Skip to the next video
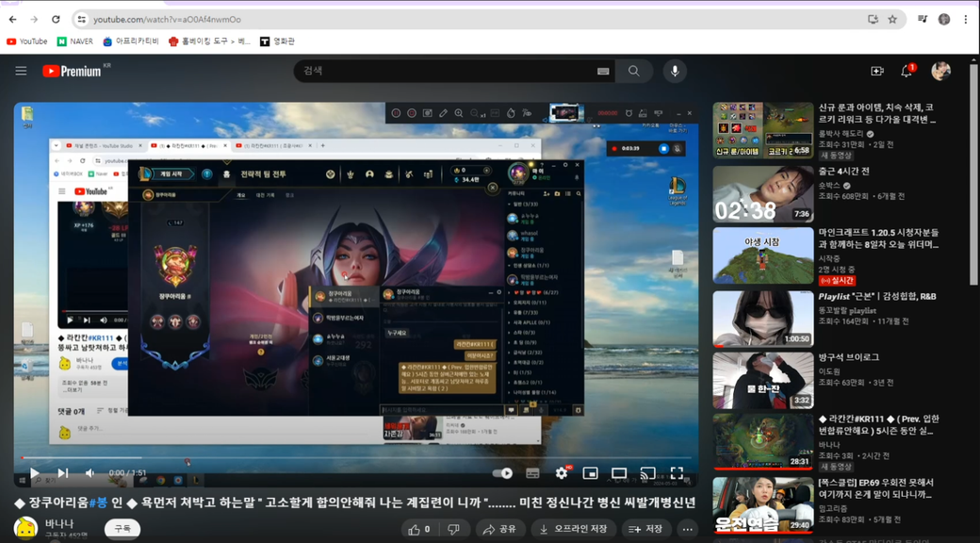Screen dimensions: 980x543 [63, 473]
